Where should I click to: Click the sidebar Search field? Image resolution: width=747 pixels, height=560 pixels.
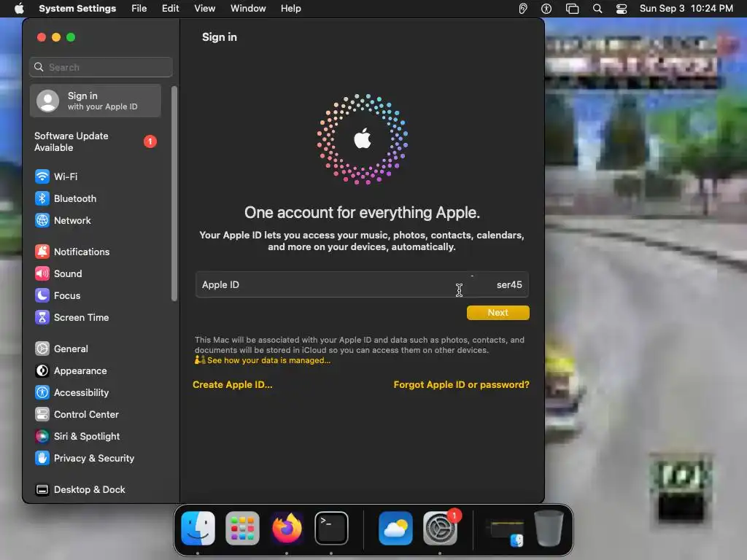click(x=101, y=67)
